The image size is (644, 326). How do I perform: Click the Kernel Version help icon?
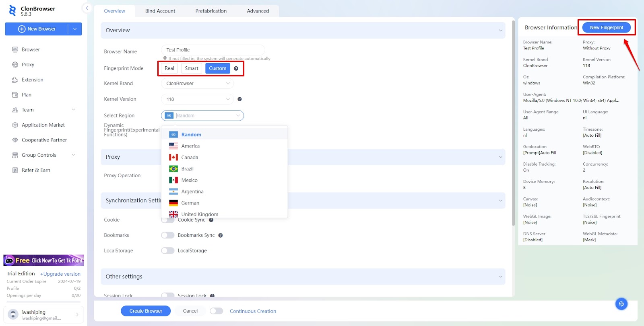point(239,99)
